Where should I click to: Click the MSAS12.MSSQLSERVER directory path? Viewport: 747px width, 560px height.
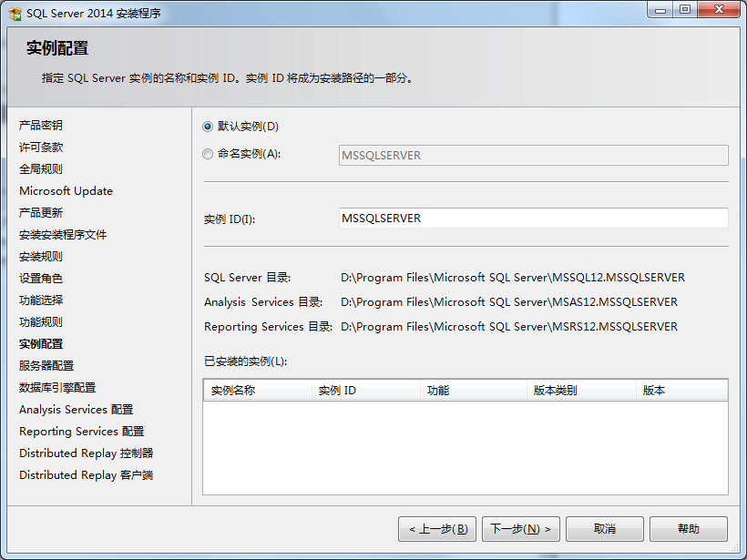click(509, 302)
